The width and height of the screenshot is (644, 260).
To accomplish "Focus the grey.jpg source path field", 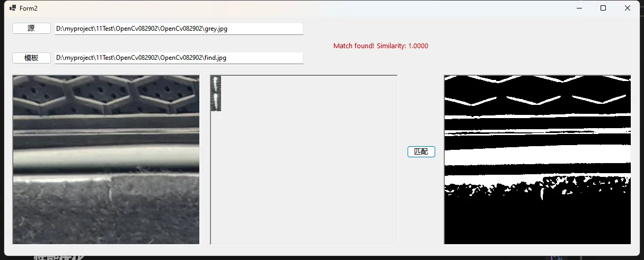I will tap(179, 29).
